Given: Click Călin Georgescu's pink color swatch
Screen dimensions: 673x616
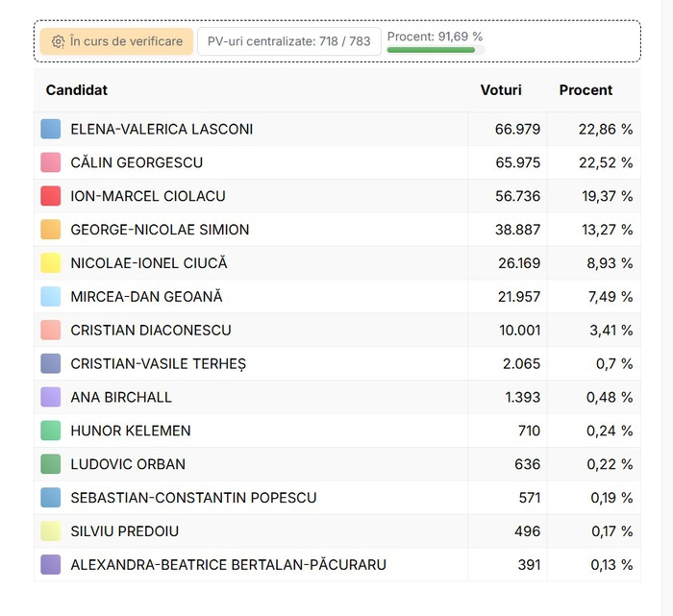Looking at the screenshot, I should (x=51, y=162).
